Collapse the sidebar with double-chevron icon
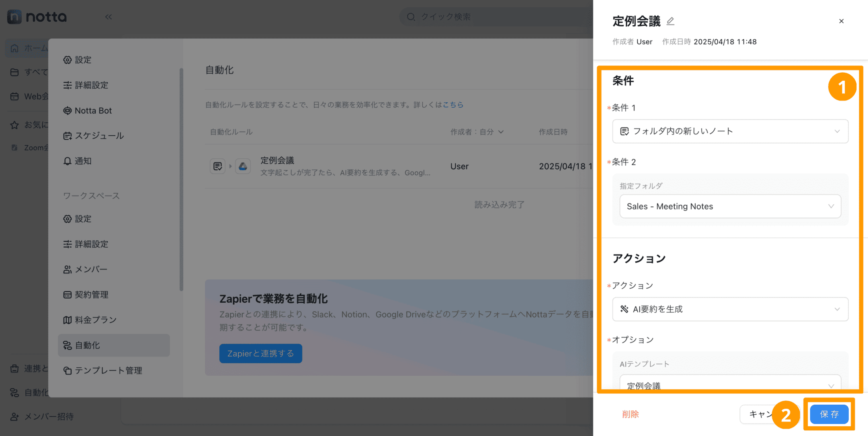Viewport: 868px width, 436px height. (x=108, y=17)
